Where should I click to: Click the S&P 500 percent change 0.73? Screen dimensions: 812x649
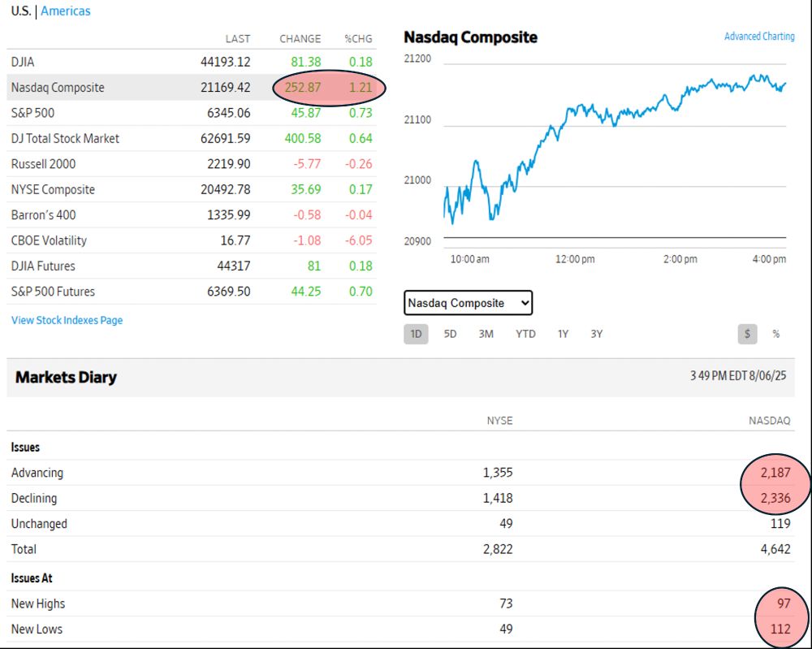coord(361,113)
